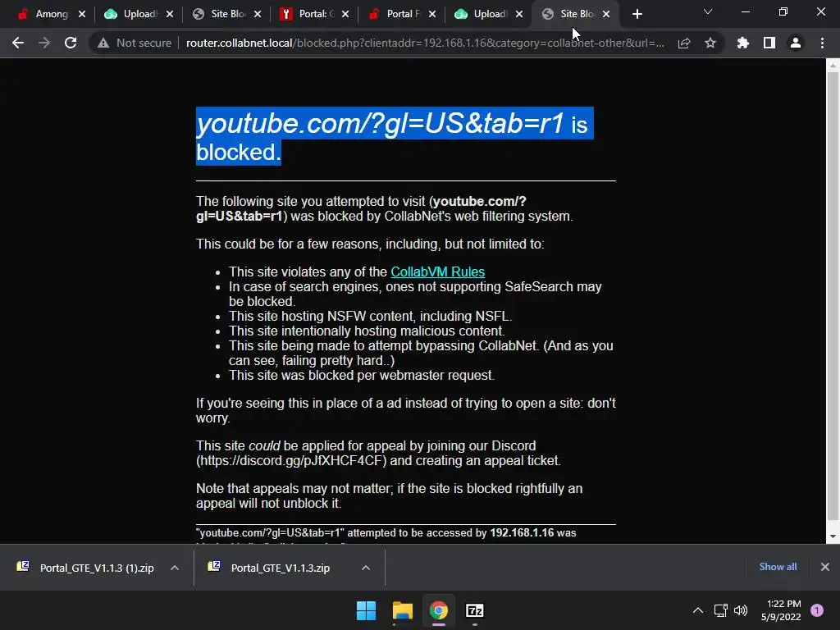Close the Portal F tab
Image resolution: width=840 pixels, height=630 pixels.
(432, 15)
